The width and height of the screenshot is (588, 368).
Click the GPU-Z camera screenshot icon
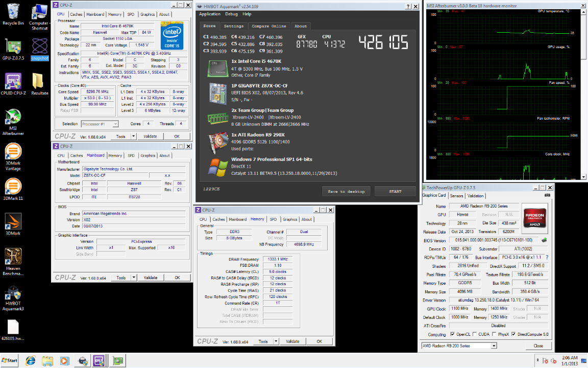(547, 195)
